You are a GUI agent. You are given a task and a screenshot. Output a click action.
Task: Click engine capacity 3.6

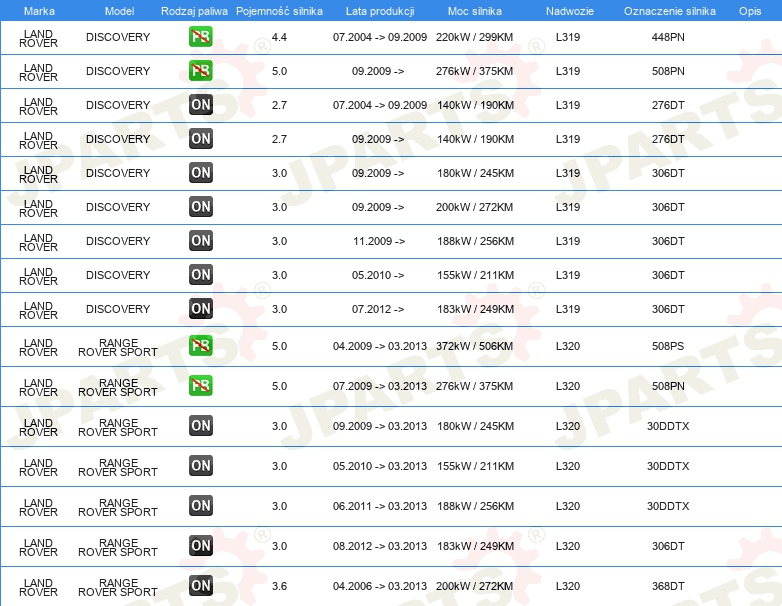[279, 586]
